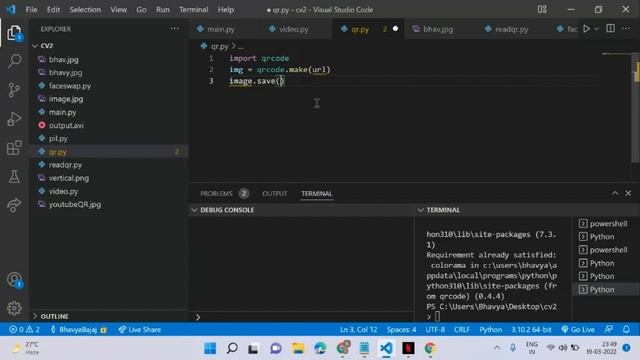Select Python interpreter 3.10.2 64-bit
This screenshot has height=360, width=640.
point(531,329)
